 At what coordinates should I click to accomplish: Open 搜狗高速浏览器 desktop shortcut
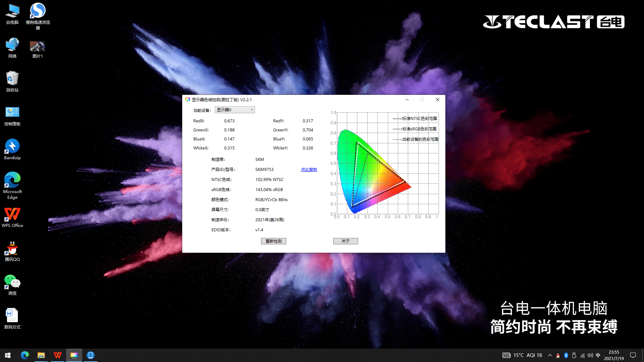tap(38, 16)
